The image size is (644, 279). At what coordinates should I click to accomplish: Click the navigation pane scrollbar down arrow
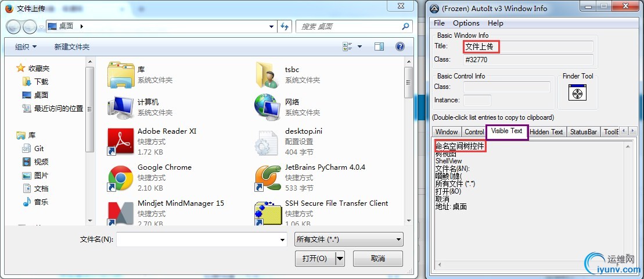[89, 221]
